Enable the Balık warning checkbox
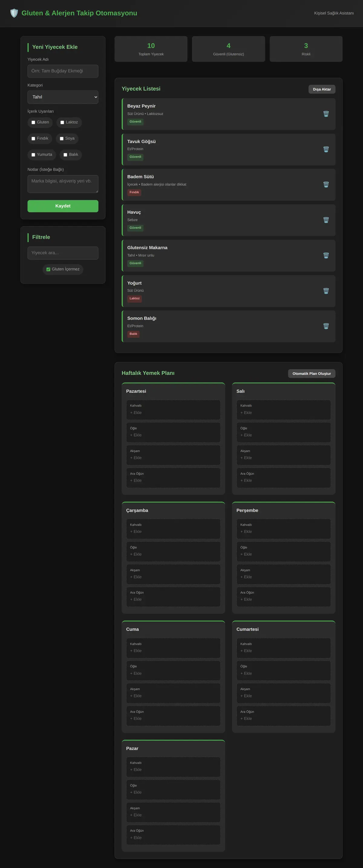Image resolution: width=363 pixels, height=868 pixels. pyautogui.click(x=65, y=155)
